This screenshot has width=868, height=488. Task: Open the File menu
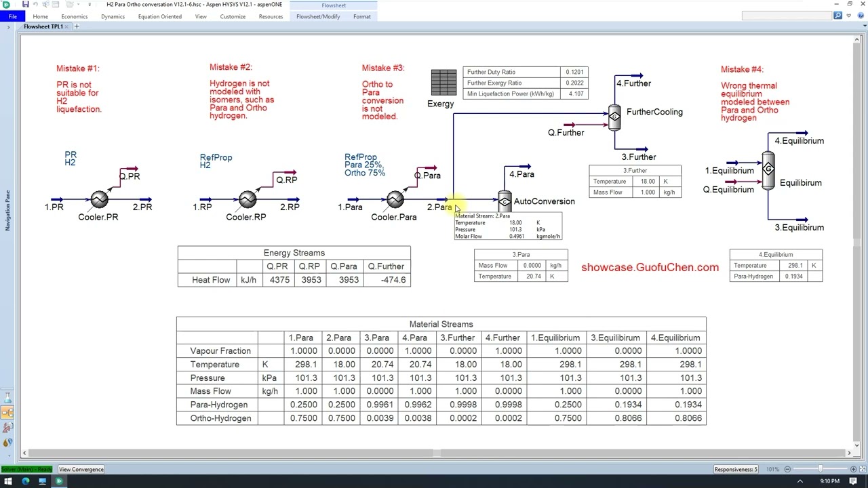click(12, 16)
